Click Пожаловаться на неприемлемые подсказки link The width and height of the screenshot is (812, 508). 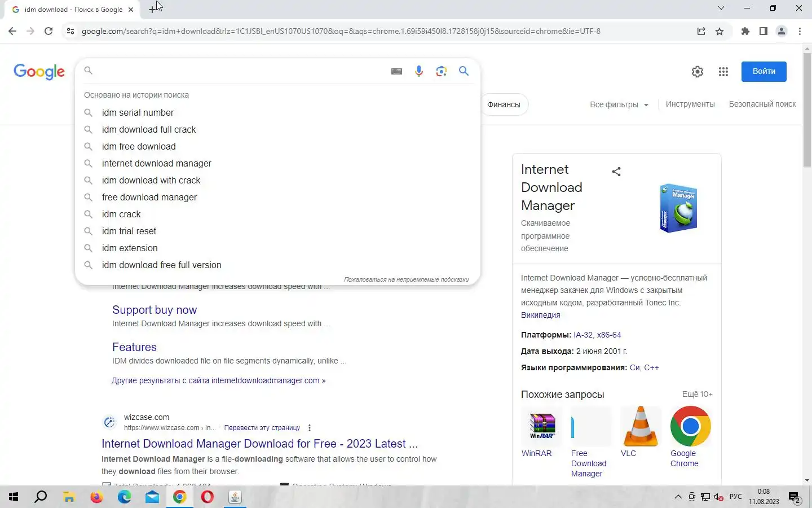point(406,279)
